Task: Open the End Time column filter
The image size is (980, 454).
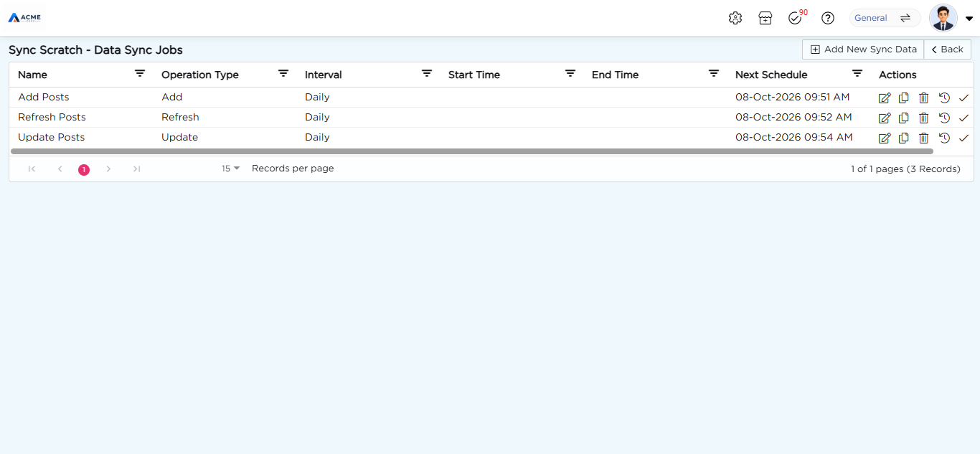Action: click(714, 73)
